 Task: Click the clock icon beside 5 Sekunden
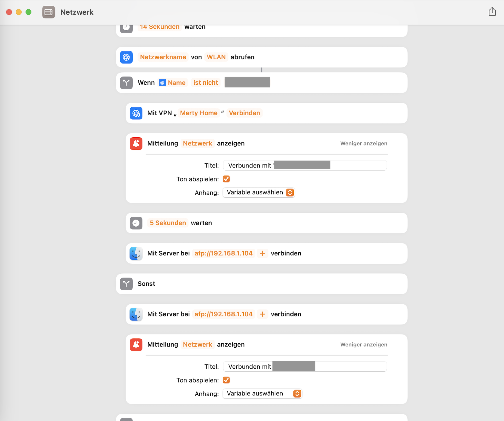[x=136, y=223]
